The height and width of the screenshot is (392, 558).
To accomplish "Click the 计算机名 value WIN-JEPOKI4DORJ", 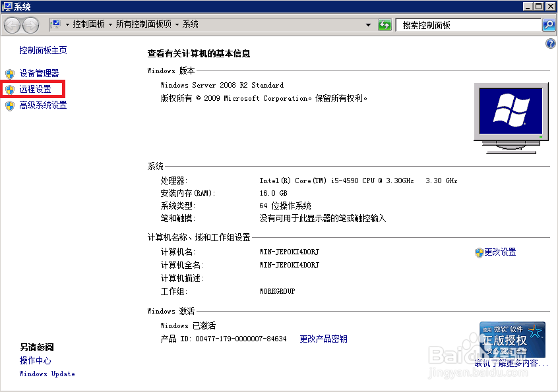I will [289, 252].
